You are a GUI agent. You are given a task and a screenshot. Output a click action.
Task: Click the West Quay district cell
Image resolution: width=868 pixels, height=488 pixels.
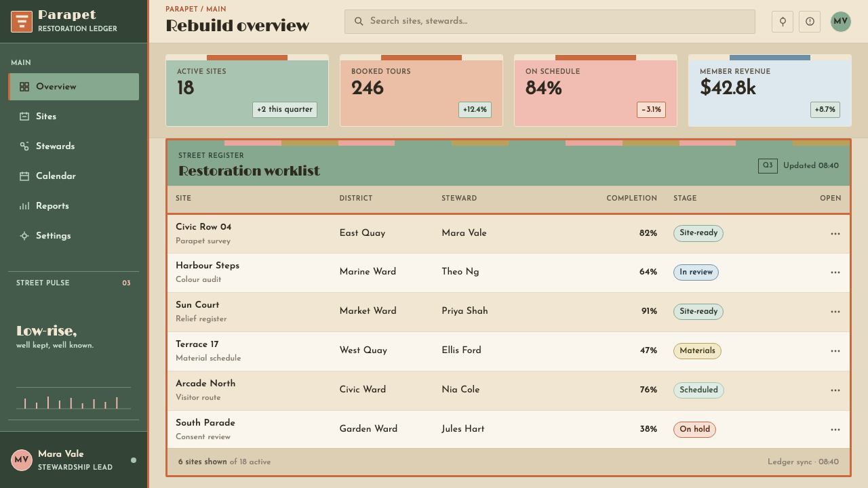(x=363, y=350)
